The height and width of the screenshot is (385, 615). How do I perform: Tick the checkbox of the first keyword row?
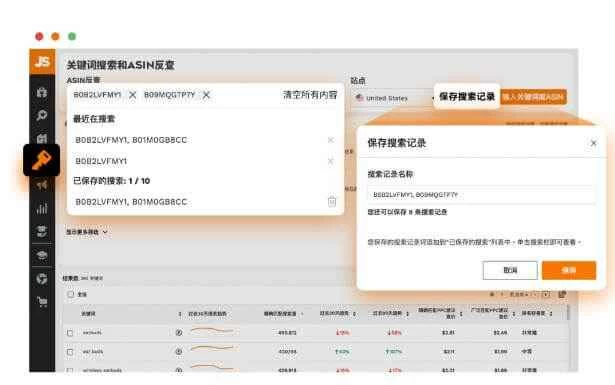click(70, 333)
